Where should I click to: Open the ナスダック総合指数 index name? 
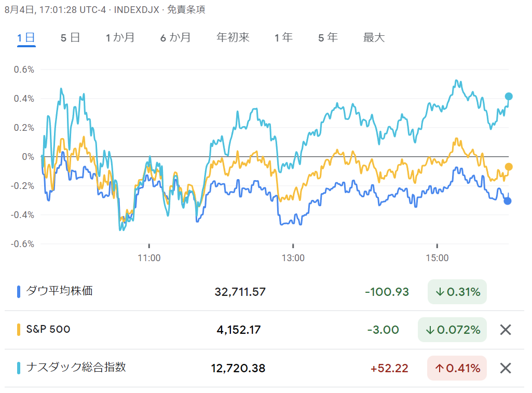[x=76, y=368]
